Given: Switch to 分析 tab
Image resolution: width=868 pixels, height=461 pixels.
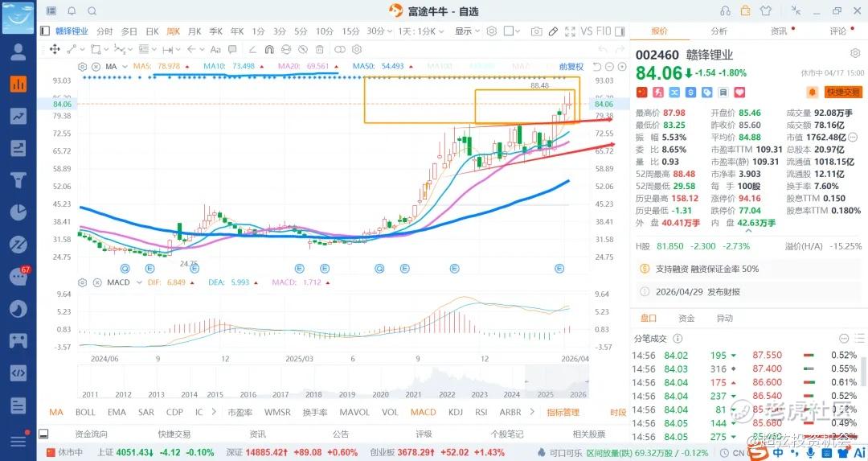Looking at the screenshot, I should click(x=719, y=31).
